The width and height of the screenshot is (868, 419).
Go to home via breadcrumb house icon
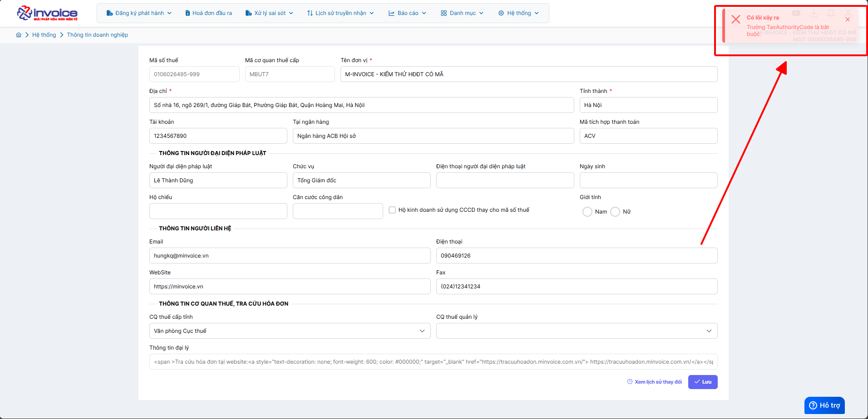pos(19,35)
